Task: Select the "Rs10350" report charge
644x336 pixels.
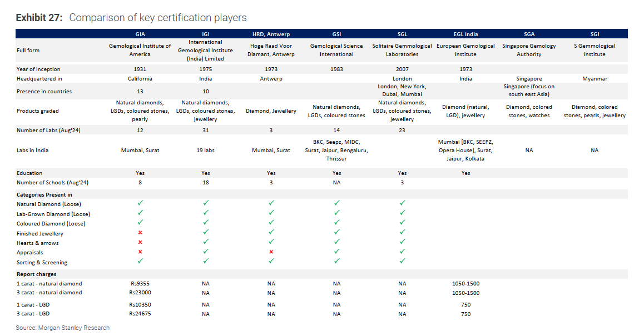Action: click(140, 305)
